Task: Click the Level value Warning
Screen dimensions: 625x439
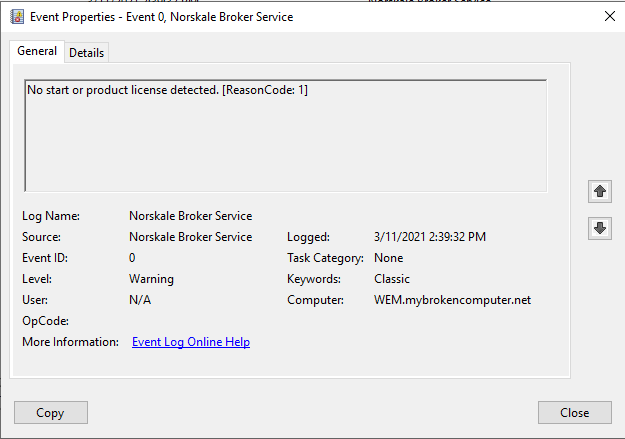Action: (x=151, y=279)
